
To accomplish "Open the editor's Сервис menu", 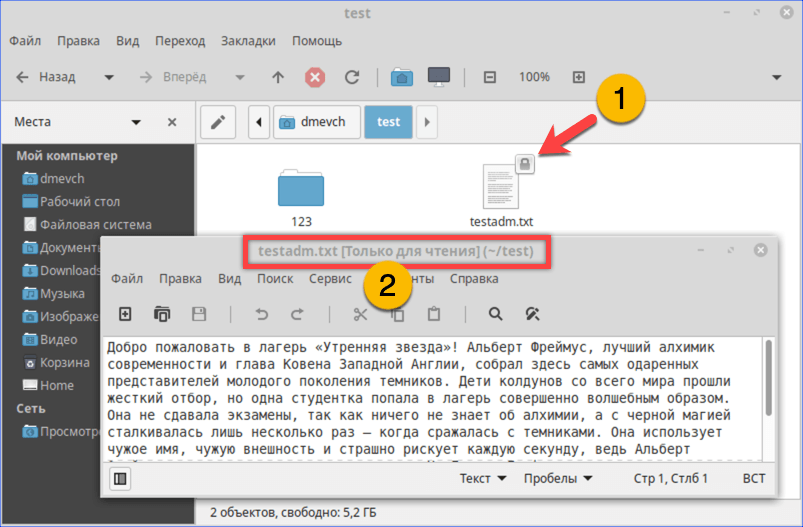I will click(330, 279).
